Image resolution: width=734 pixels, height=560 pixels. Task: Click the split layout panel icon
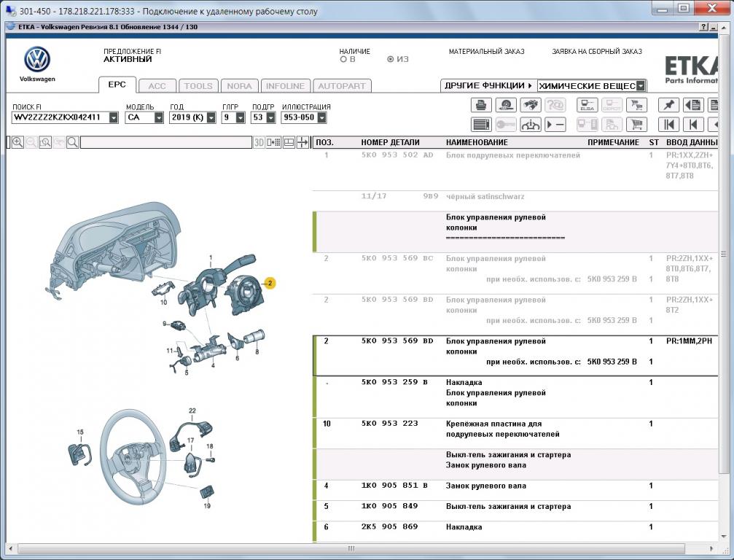pyautogui.click(x=289, y=142)
